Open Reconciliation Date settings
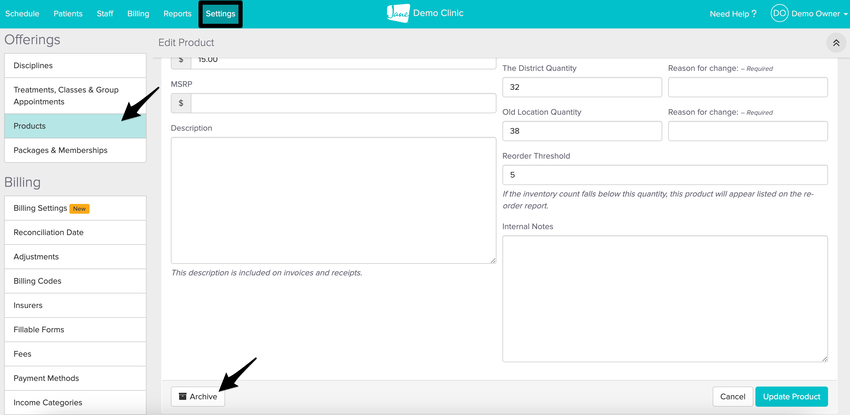This screenshot has height=415, width=850. click(75, 232)
